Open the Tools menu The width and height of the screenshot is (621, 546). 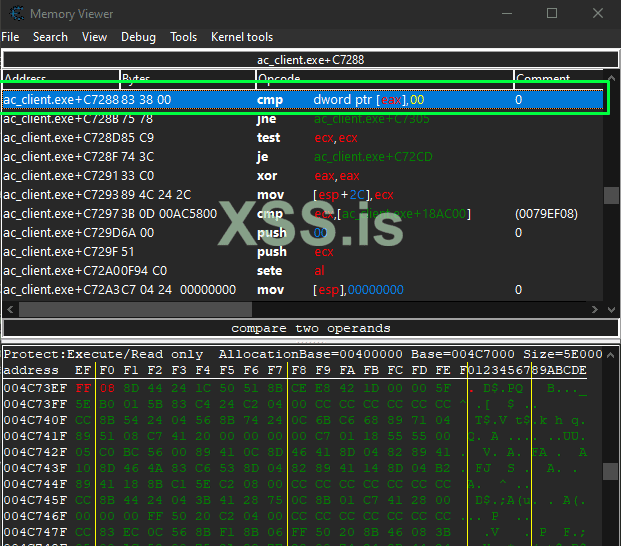pos(183,37)
